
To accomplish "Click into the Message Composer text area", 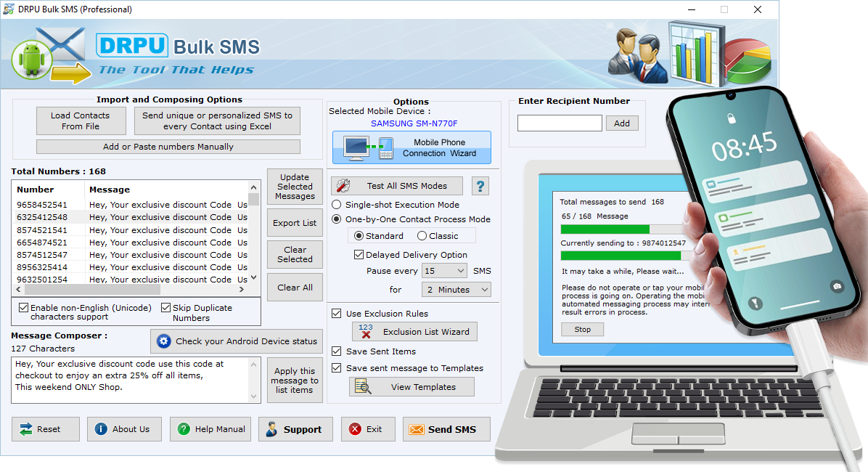I will [x=131, y=380].
